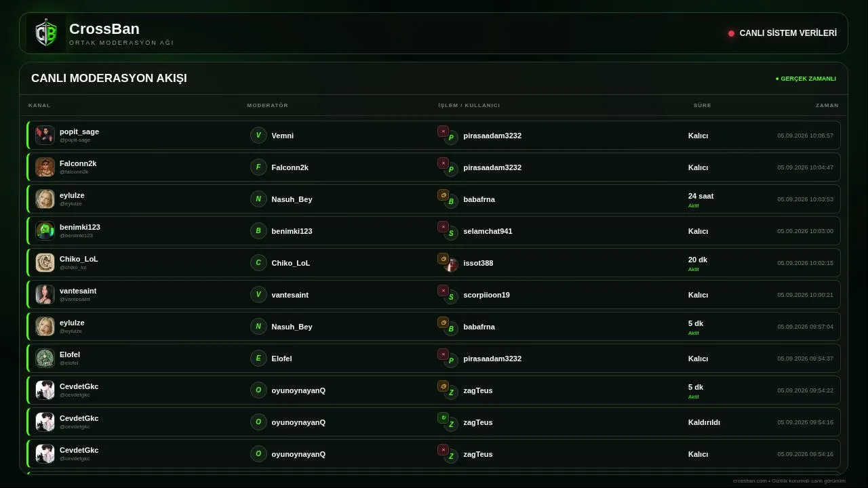Click ban icon next to selamchat941
Image resolution: width=868 pixels, height=488 pixels.
(443, 227)
